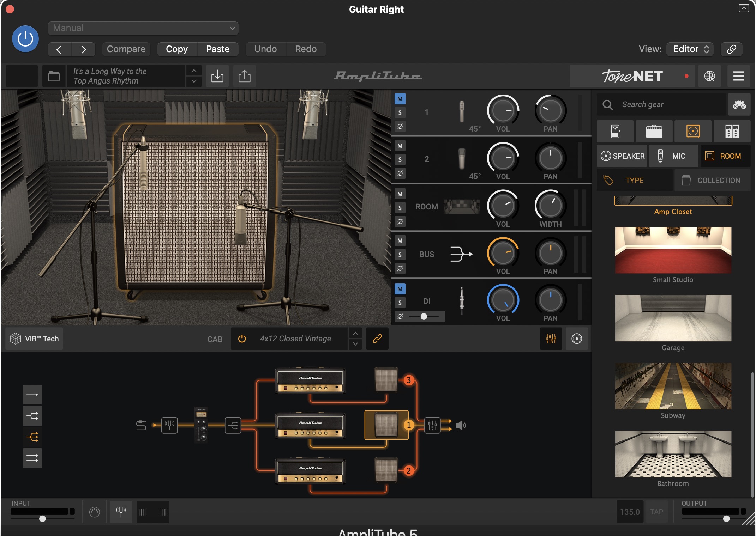The image size is (756, 536).
Task: Click the globe icon
Action: [709, 76]
